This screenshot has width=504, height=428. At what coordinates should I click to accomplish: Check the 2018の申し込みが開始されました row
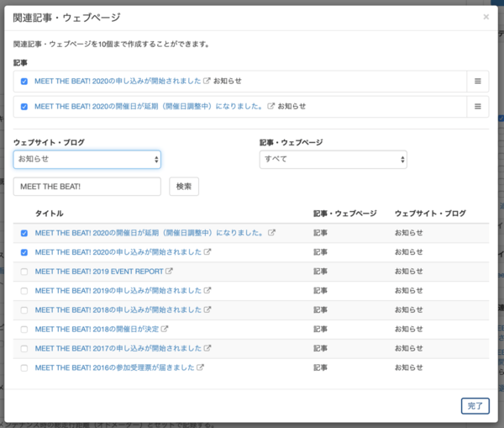coord(24,310)
